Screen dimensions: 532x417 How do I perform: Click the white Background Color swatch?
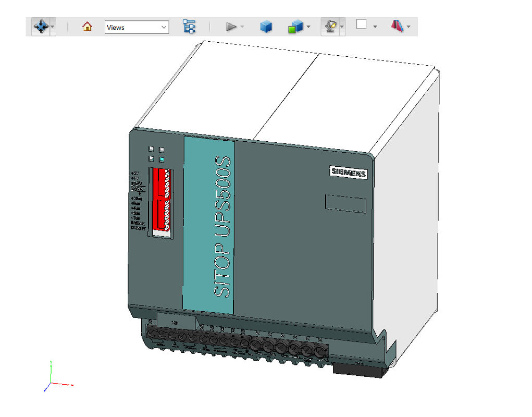point(362,24)
